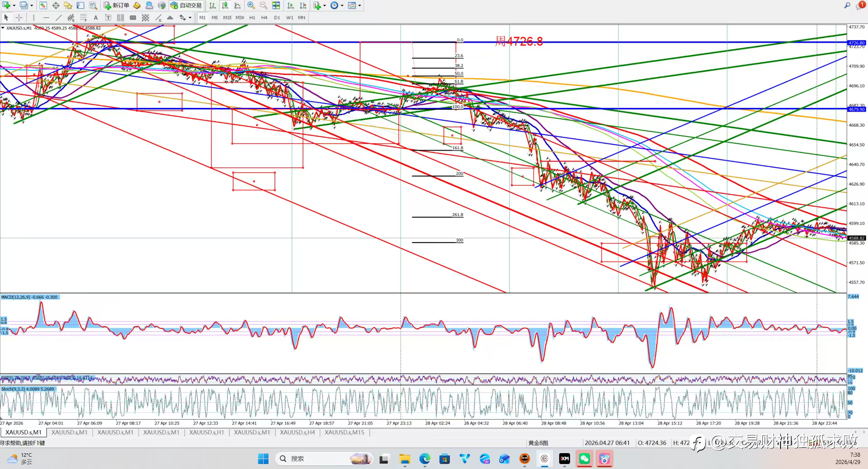The image size is (868, 469).
Task: Choose the text label 'A' tool
Action: click(96, 18)
